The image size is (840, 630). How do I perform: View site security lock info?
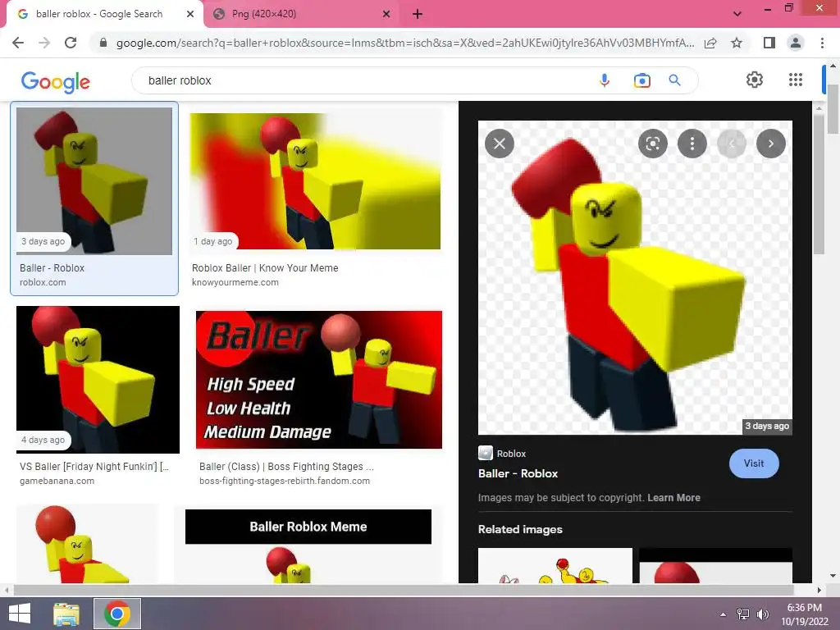click(103, 43)
